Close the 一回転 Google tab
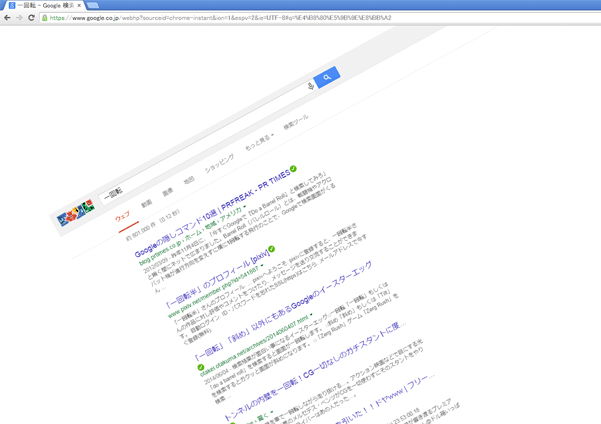Screen dimensions: 601x424 click(x=79, y=5)
